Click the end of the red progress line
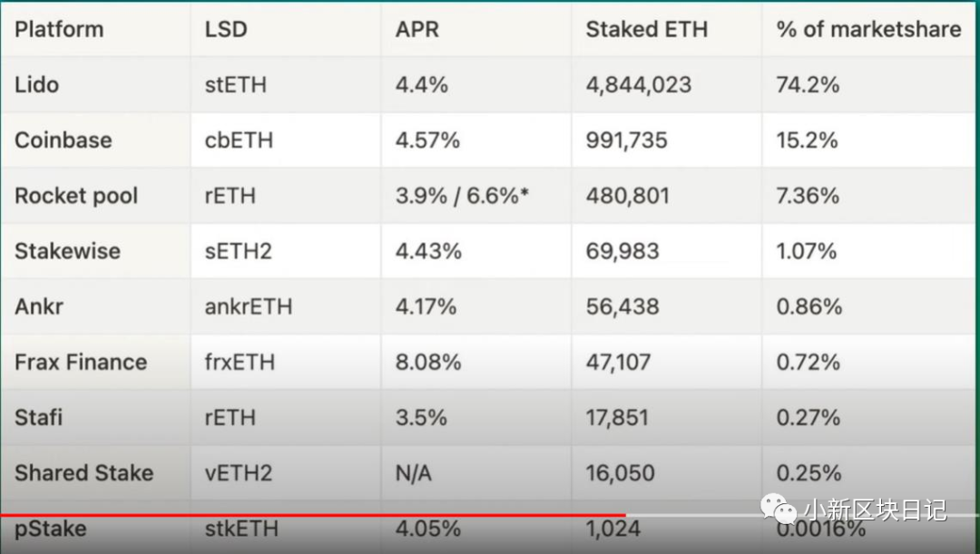The height and width of the screenshot is (554, 980). pos(623,515)
